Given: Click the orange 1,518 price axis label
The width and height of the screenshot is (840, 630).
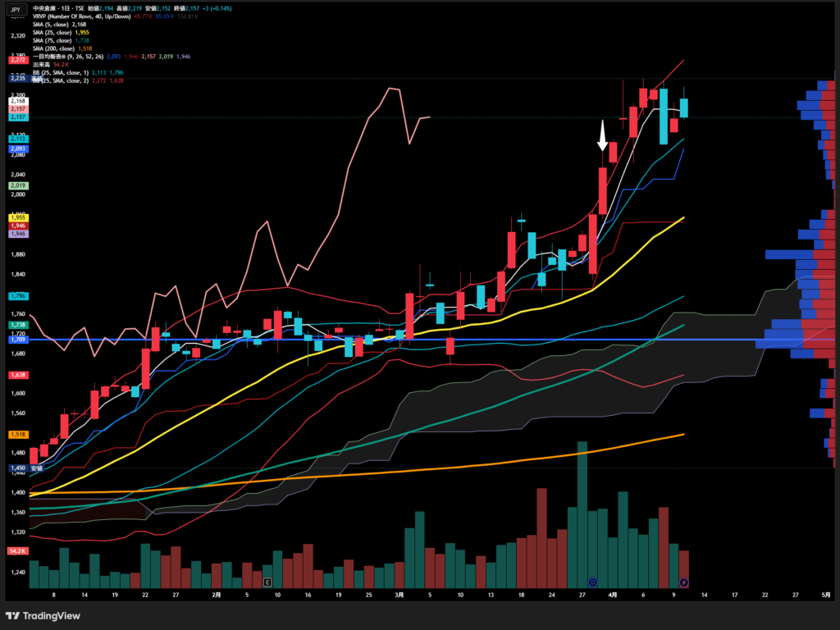Looking at the screenshot, I should click(x=17, y=434).
